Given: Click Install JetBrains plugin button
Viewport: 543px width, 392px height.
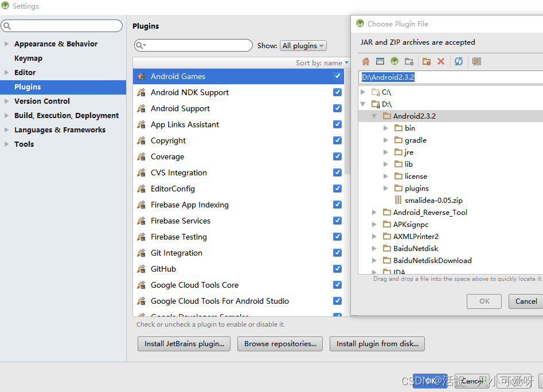Looking at the screenshot, I should click(184, 344).
